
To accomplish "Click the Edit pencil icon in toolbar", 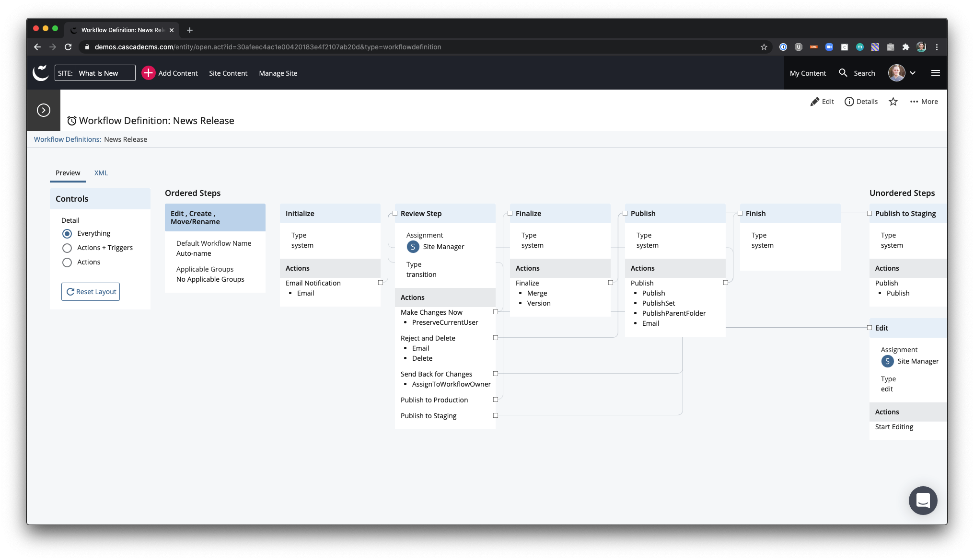I will pos(814,101).
